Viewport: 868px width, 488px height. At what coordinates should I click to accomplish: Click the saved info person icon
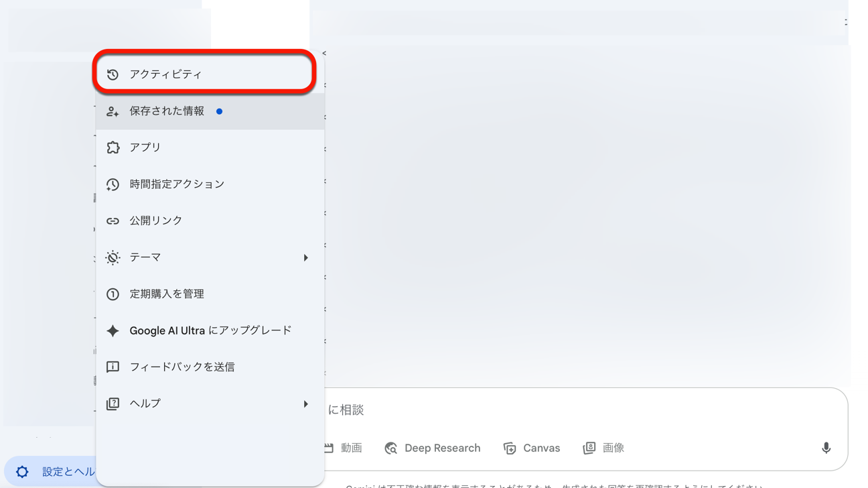tap(113, 111)
